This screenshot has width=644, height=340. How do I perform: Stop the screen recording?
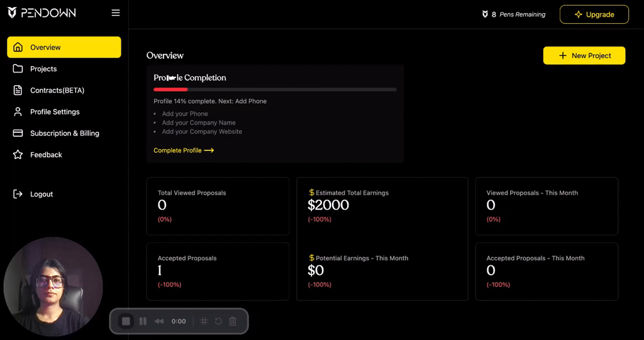(x=126, y=321)
